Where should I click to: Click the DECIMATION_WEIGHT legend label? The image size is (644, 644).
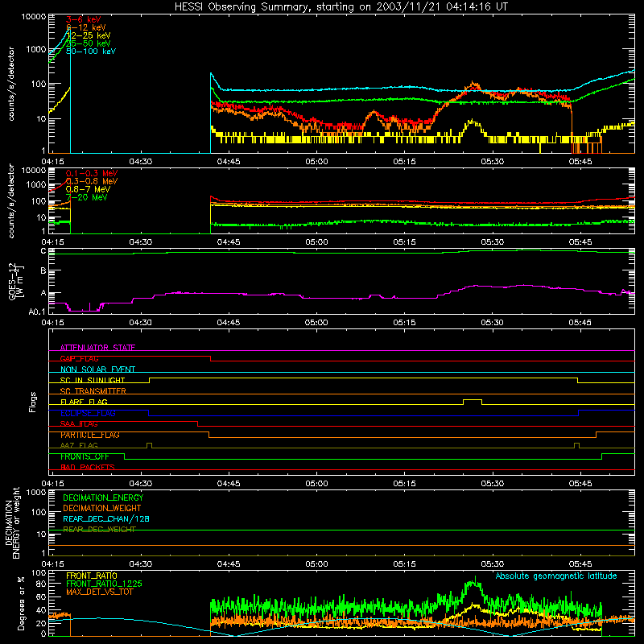[x=102, y=508]
